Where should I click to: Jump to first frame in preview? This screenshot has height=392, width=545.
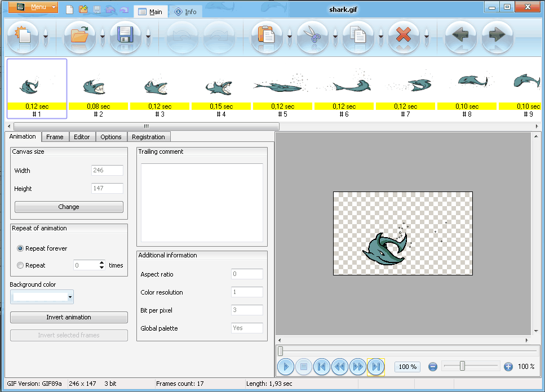tap(321, 367)
